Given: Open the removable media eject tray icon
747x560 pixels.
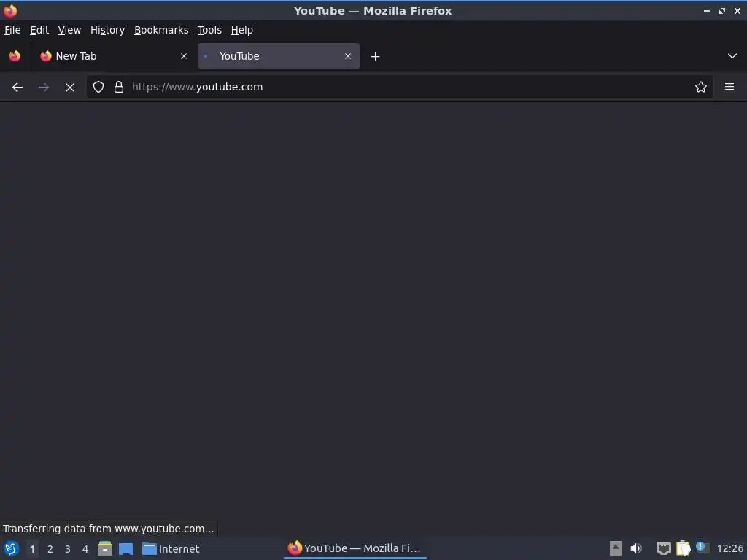Looking at the screenshot, I should (x=616, y=548).
